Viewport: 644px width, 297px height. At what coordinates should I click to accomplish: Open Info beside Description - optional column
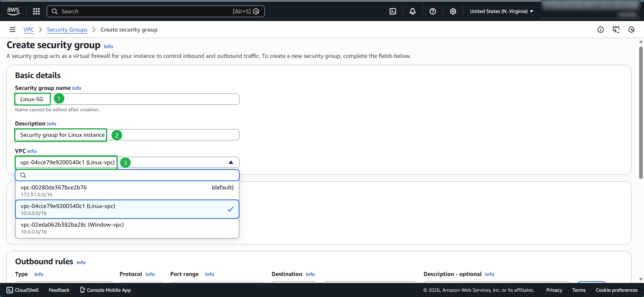(x=490, y=274)
